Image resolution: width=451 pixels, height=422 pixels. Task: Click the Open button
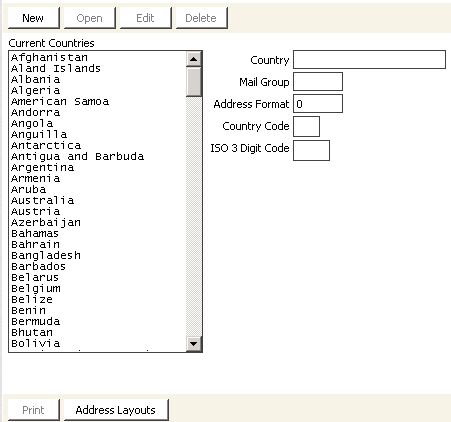point(90,18)
